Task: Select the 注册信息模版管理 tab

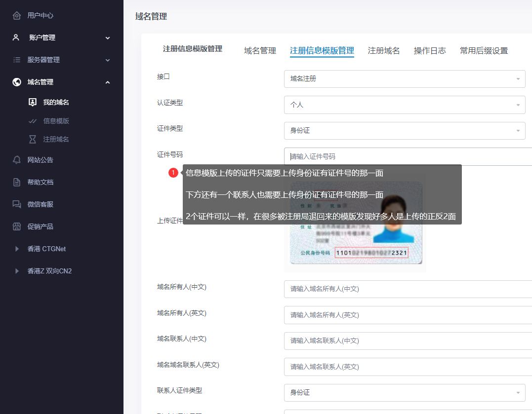Action: [322, 51]
